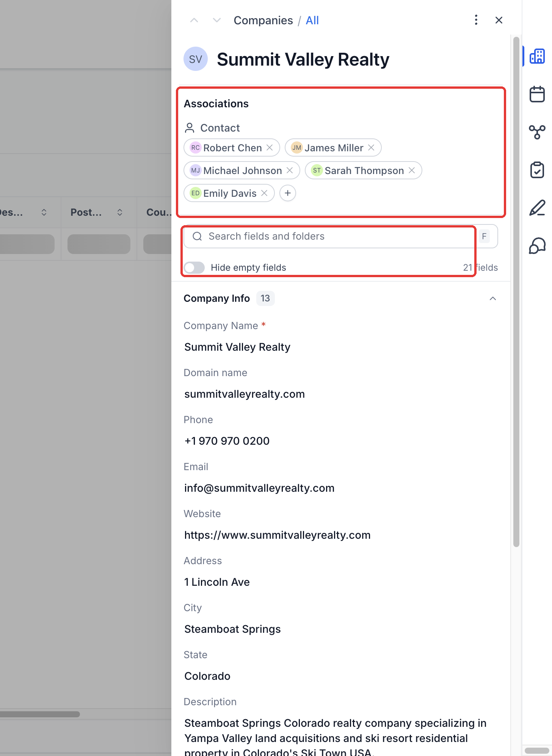Remove Sarah Thompson contact association
This screenshot has width=552, height=756.
412,170
